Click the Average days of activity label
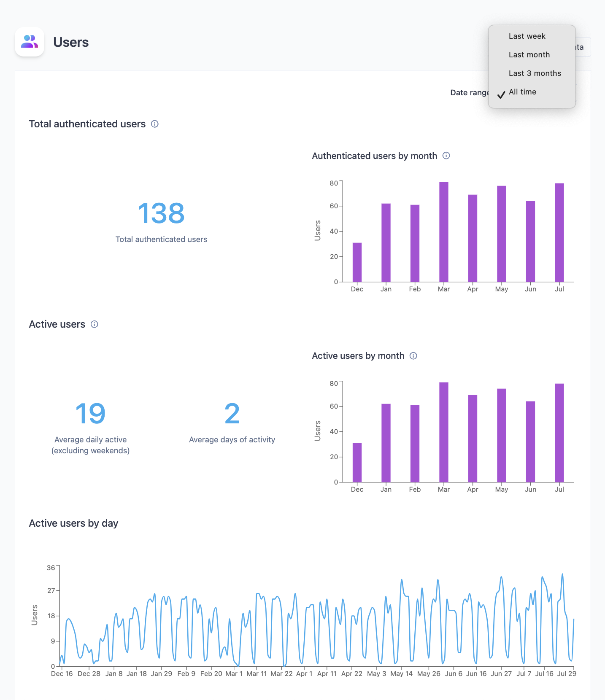The image size is (605, 700). [232, 440]
